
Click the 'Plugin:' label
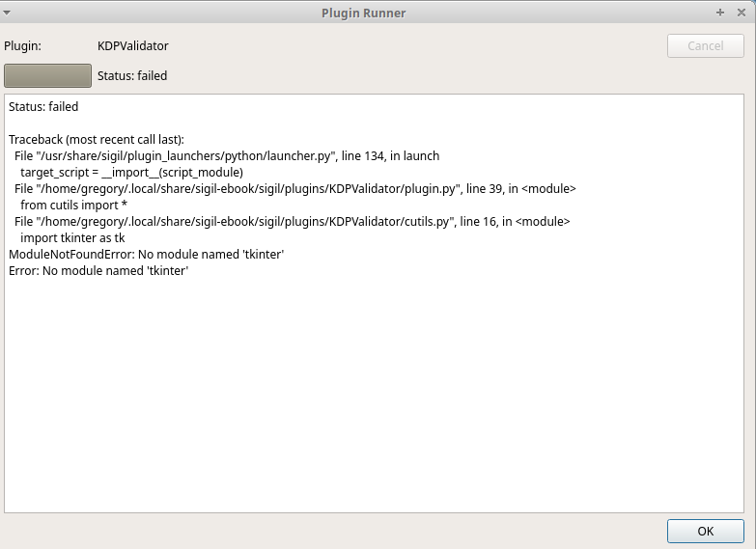pos(23,45)
